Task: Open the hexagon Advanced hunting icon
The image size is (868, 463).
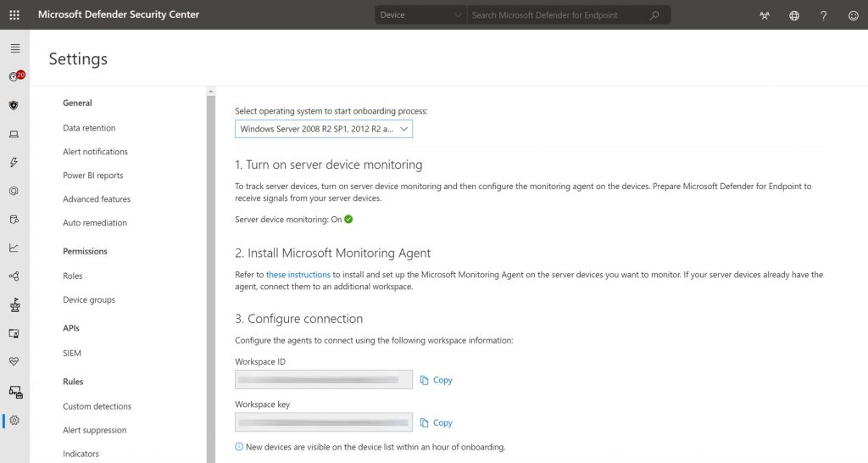Action: pyautogui.click(x=14, y=191)
